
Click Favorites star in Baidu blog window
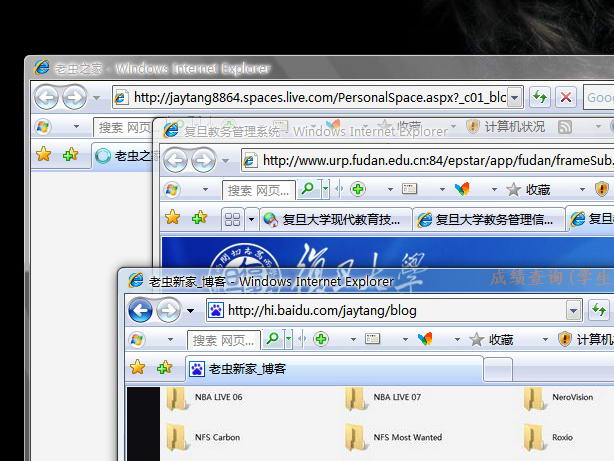tap(138, 368)
